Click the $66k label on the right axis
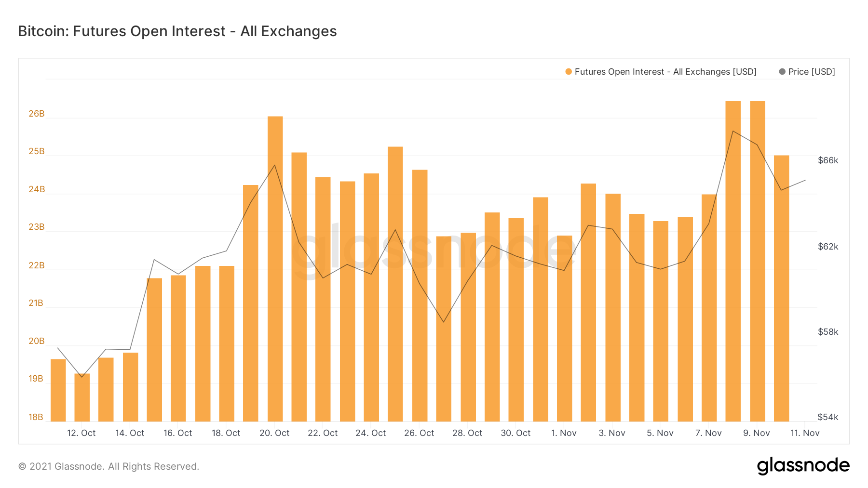Viewport: 868px width, 488px height. [828, 160]
